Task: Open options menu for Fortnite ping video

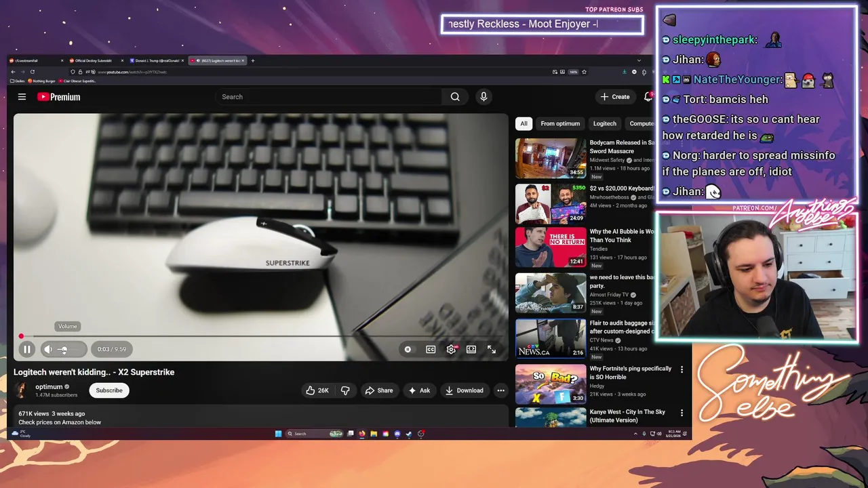Action: pyautogui.click(x=682, y=369)
